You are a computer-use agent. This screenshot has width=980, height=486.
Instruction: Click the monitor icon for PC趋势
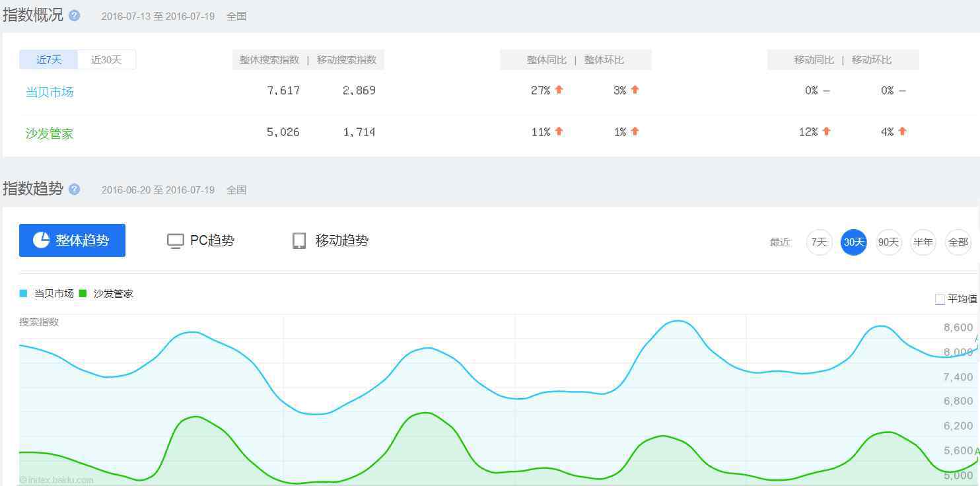coord(175,241)
